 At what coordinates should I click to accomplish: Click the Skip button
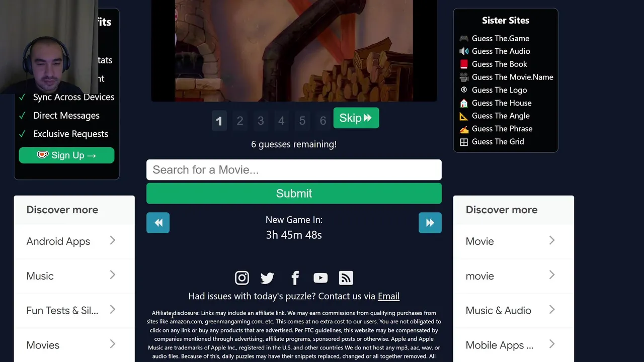(x=356, y=118)
